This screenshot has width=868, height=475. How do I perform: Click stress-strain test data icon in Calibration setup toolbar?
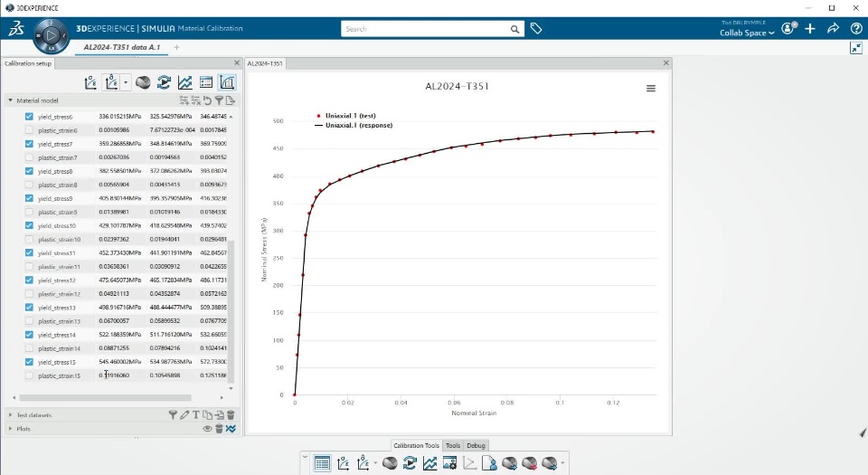90,82
